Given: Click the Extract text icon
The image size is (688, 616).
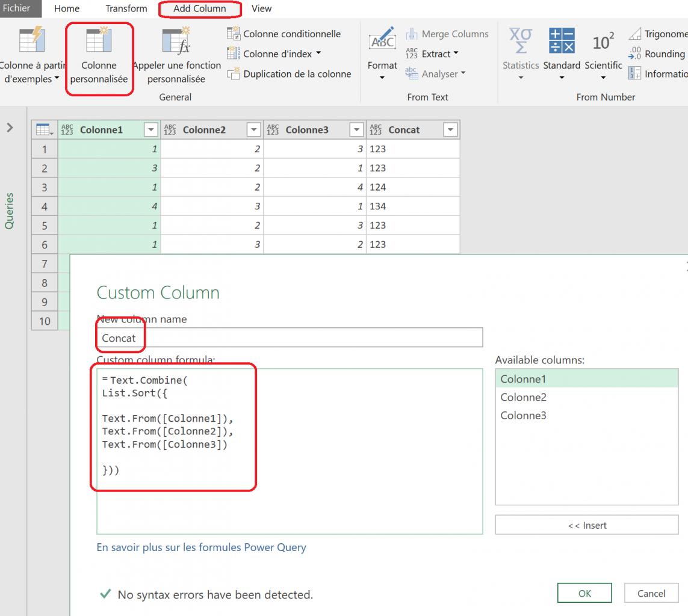Looking at the screenshot, I should [x=412, y=54].
